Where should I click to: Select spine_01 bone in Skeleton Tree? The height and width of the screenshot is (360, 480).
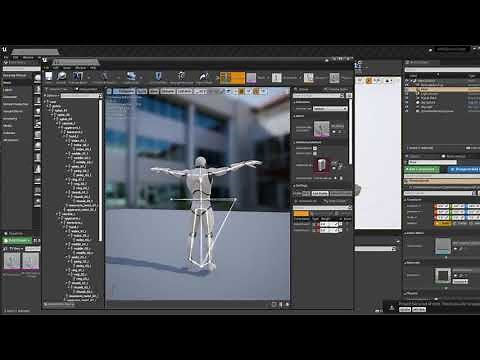(x=61, y=111)
